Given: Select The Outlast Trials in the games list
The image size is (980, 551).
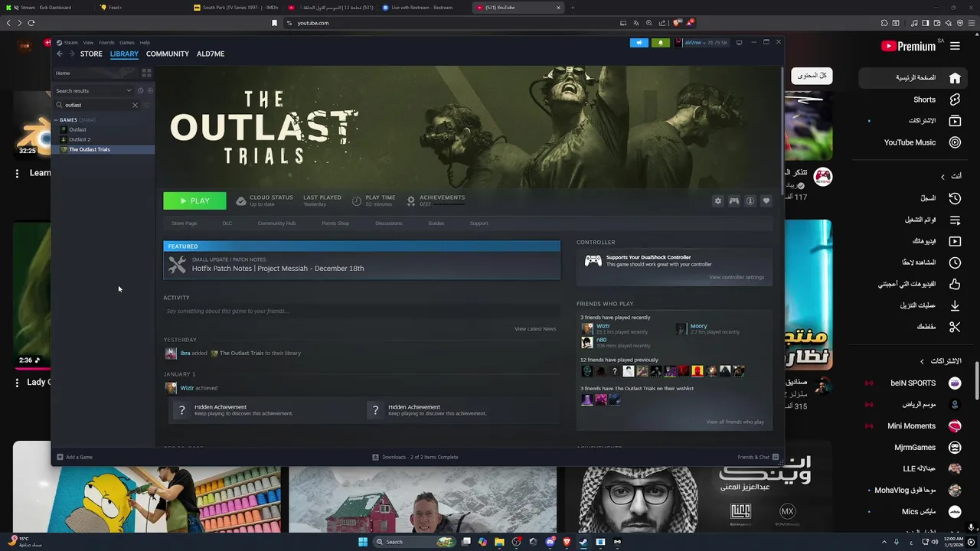Looking at the screenshot, I should tap(103, 149).
